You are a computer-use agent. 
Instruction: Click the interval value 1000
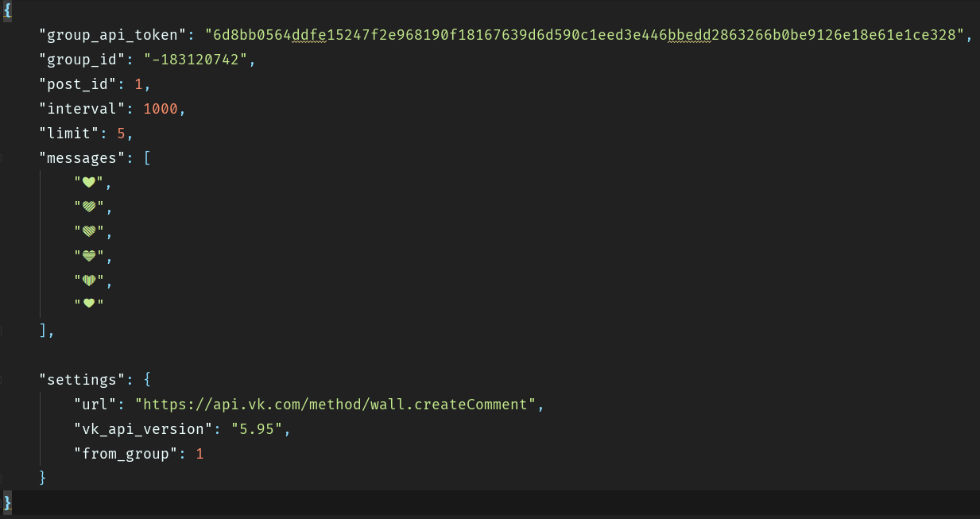point(161,109)
